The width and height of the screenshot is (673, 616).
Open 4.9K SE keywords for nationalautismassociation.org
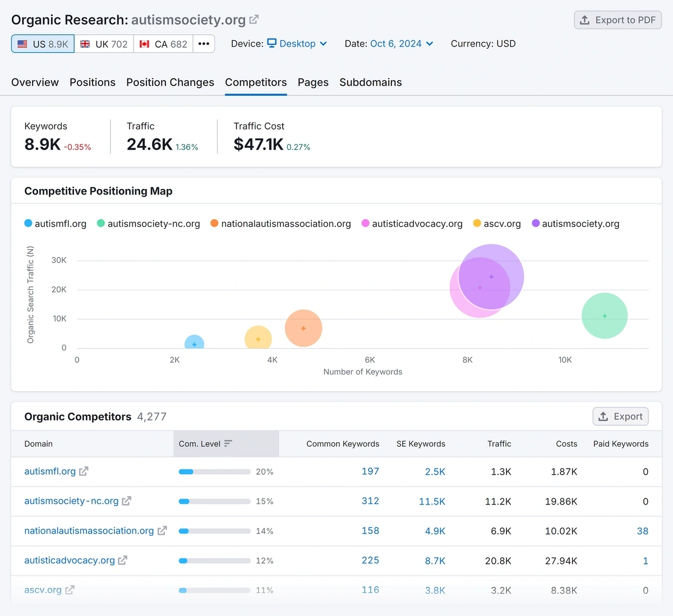[x=435, y=531]
